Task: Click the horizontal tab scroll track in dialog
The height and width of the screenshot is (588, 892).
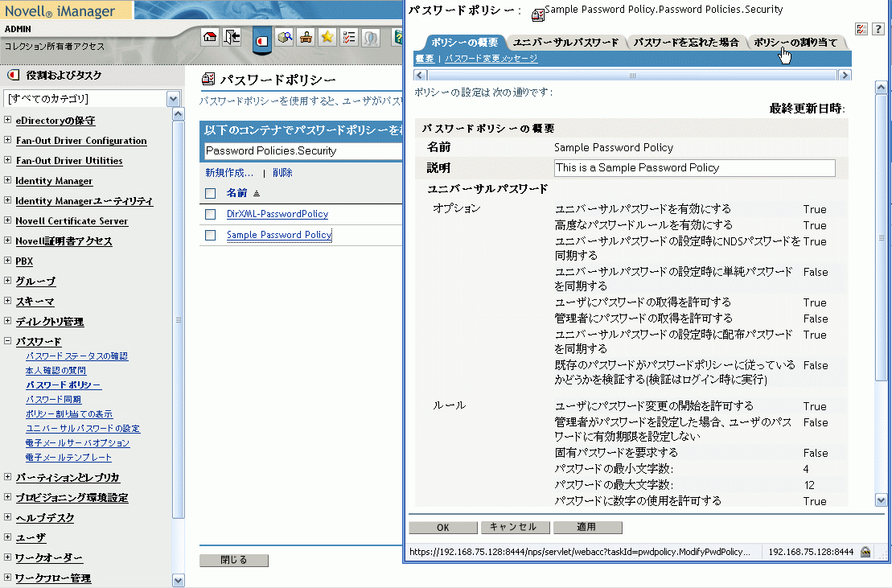Action: coord(632,75)
